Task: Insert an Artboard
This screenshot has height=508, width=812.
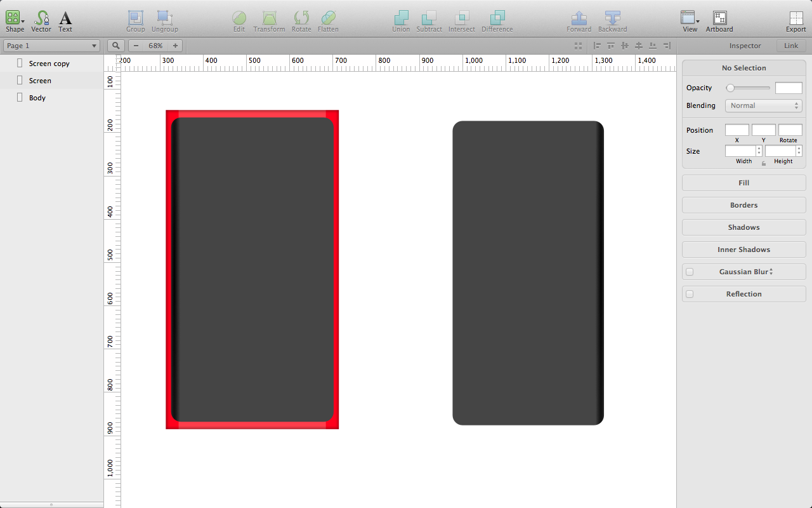Action: pyautogui.click(x=719, y=19)
